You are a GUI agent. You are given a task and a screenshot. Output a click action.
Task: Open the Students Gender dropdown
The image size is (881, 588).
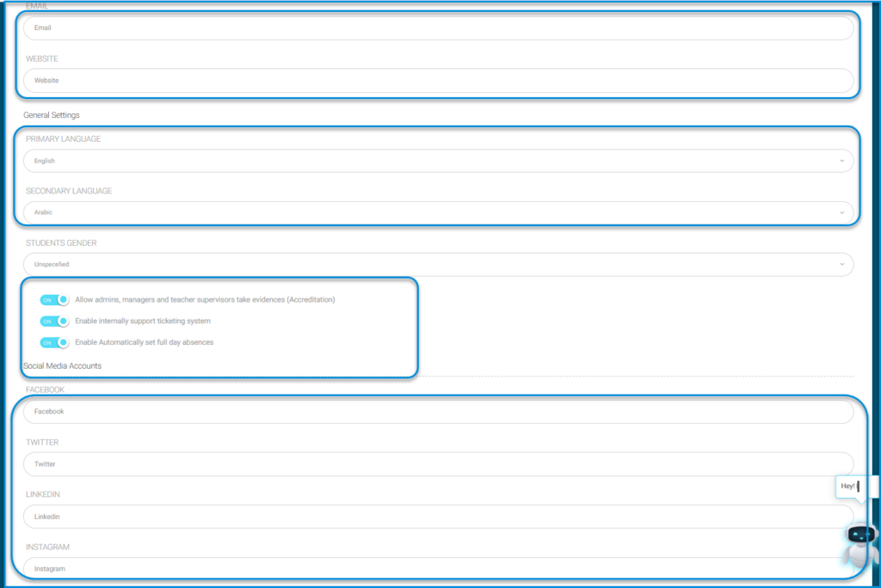pyautogui.click(x=438, y=265)
